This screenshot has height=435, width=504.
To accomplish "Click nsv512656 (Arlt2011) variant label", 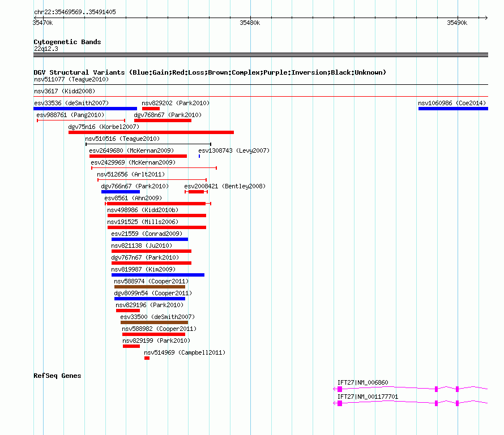I will (131, 174).
